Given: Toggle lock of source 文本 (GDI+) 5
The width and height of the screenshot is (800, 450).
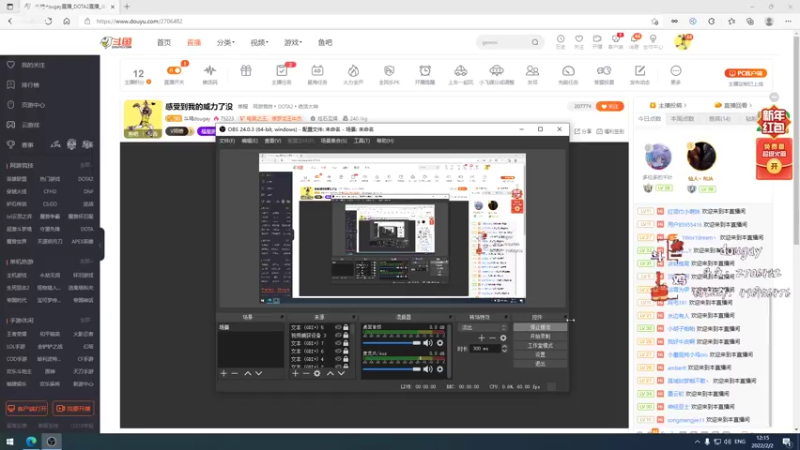Looking at the screenshot, I should 346,328.
